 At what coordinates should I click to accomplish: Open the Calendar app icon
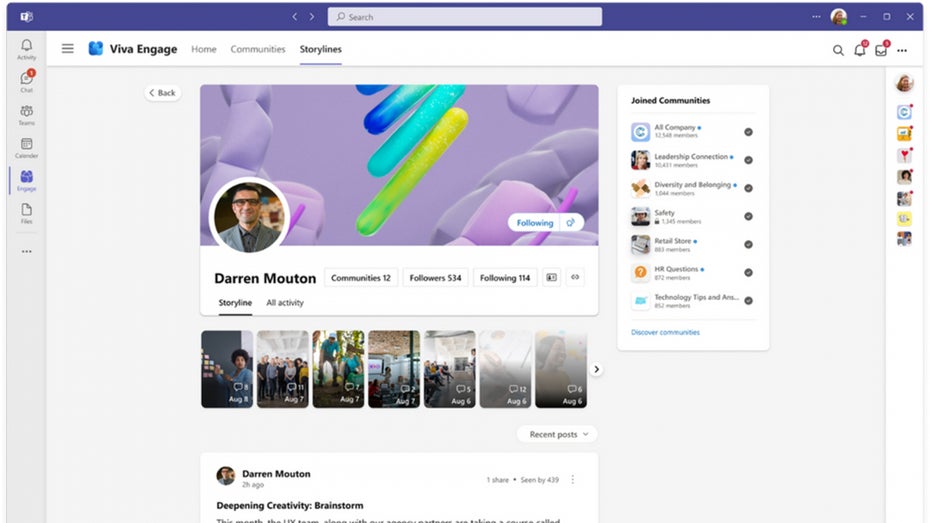pos(26,147)
